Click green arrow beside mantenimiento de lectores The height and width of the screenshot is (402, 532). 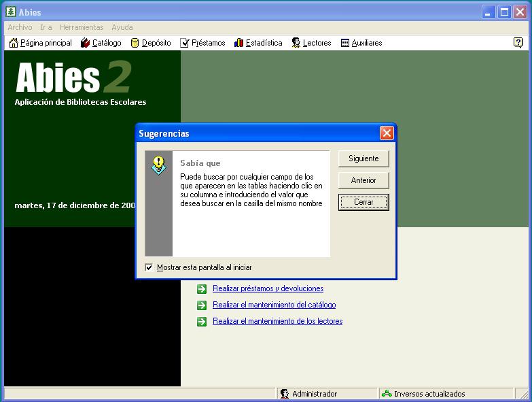202,321
